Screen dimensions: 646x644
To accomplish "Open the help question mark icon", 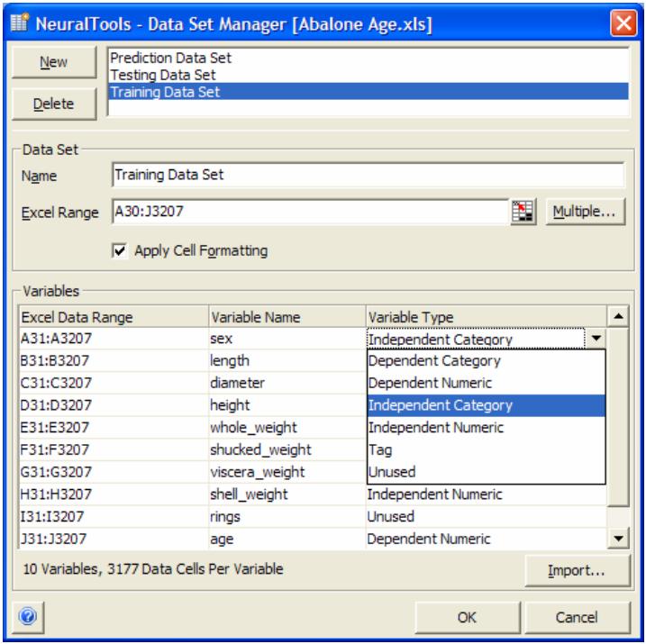I will point(28,616).
